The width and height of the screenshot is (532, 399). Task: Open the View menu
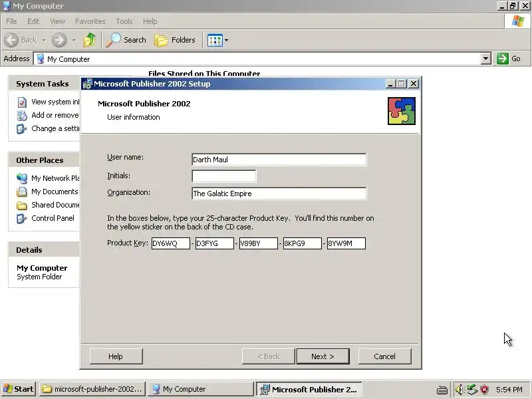coord(57,21)
